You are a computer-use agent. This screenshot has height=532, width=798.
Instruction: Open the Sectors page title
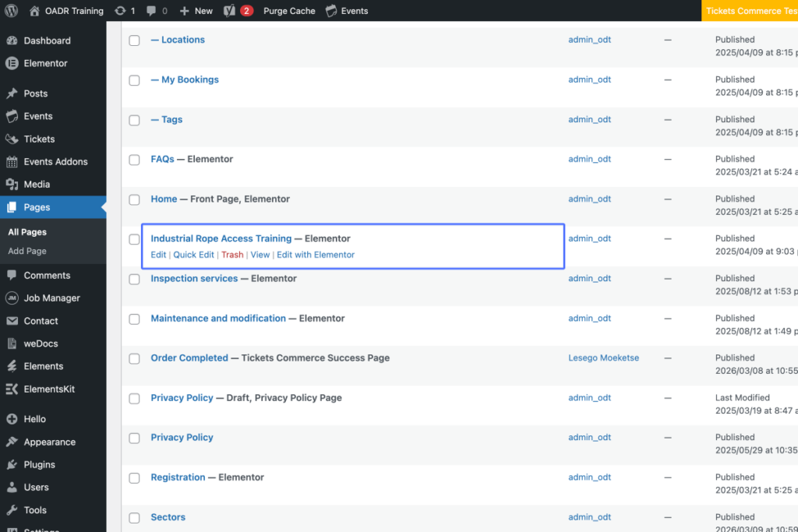pyautogui.click(x=168, y=517)
